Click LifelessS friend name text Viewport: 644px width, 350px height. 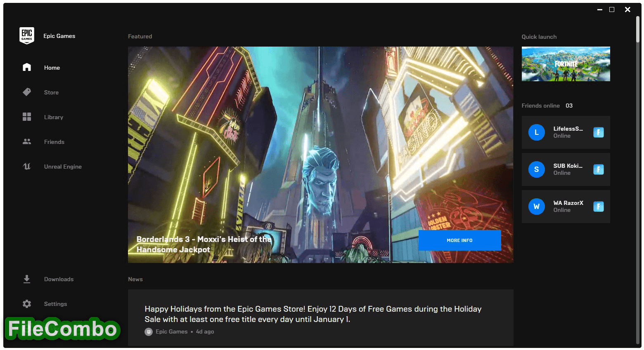[568, 129]
